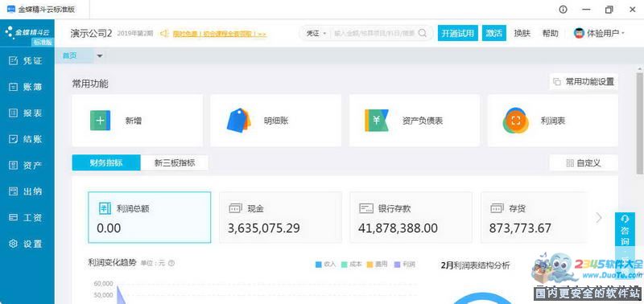Click the 0.00 profit value

(x=109, y=228)
